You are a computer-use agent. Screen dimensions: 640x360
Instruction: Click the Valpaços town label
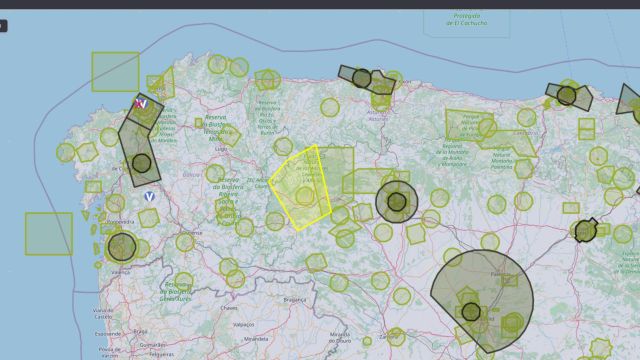[x=244, y=325]
